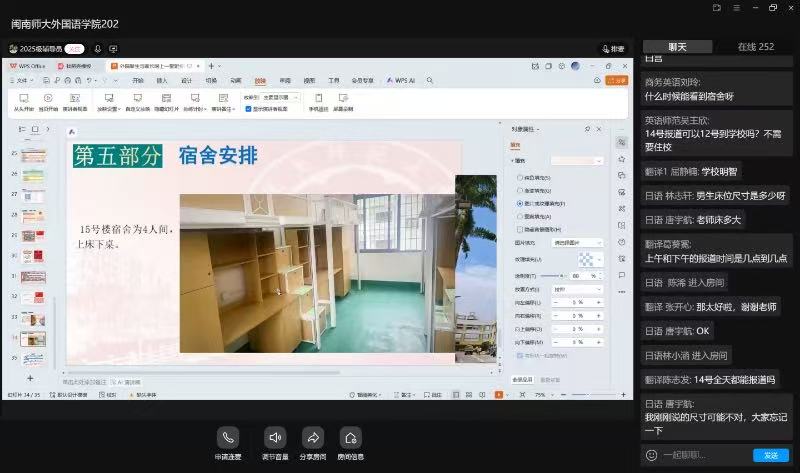Screen dimensions: 800x473
Task: Click the 发送 send button
Action: tap(771, 455)
